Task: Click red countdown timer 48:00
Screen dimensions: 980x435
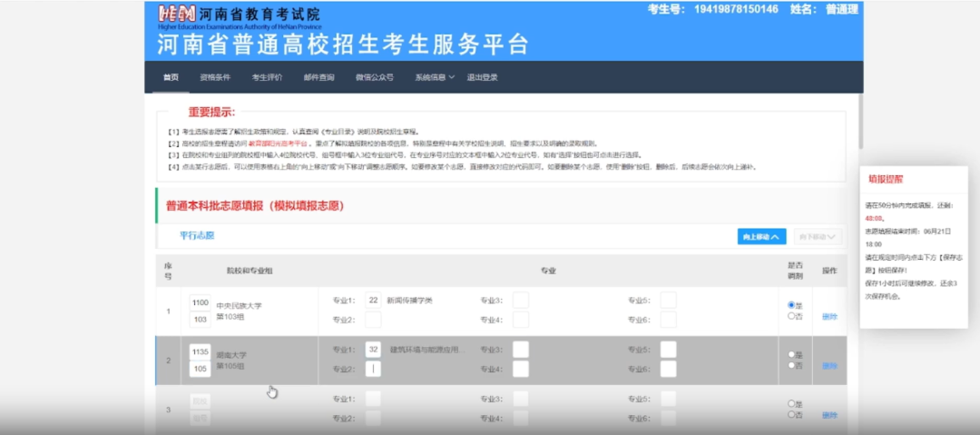Action: [874, 218]
